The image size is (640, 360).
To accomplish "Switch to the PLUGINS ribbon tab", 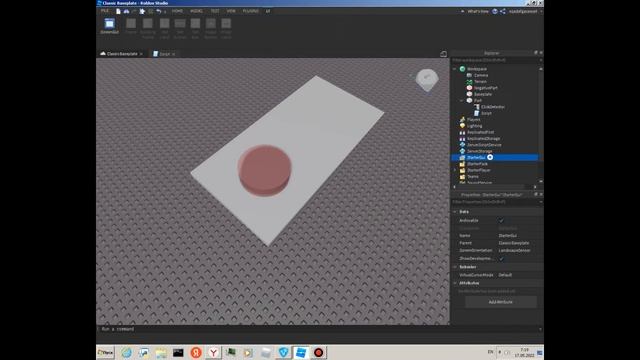I will pos(251,11).
